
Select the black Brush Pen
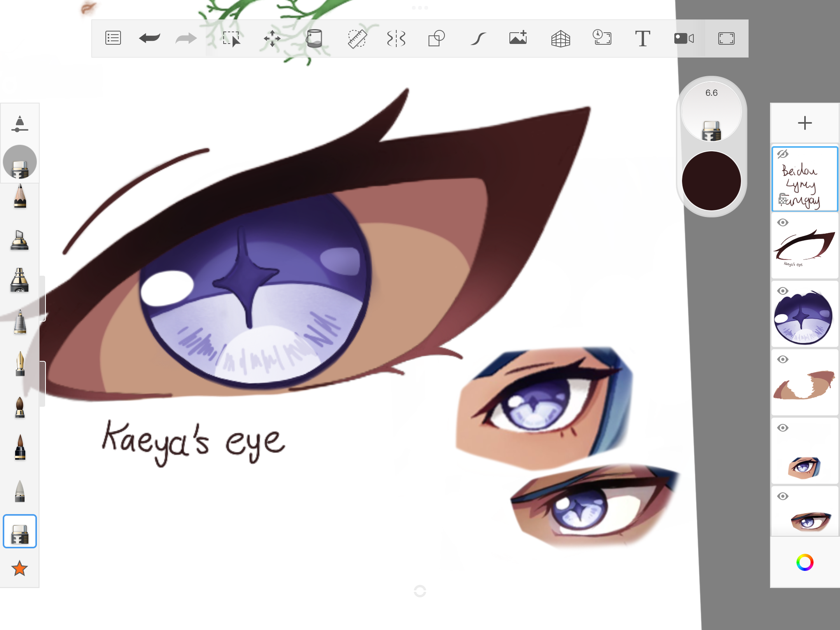pyautogui.click(x=20, y=447)
